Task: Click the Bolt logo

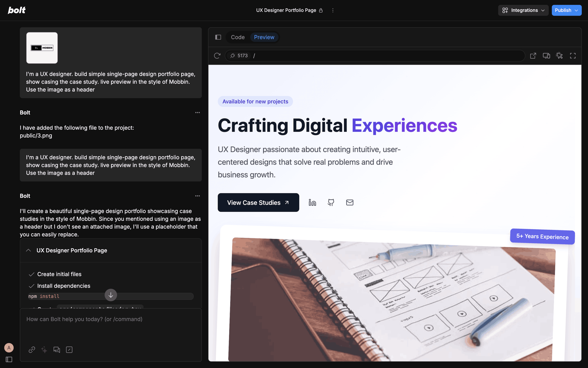Action: pos(17,10)
